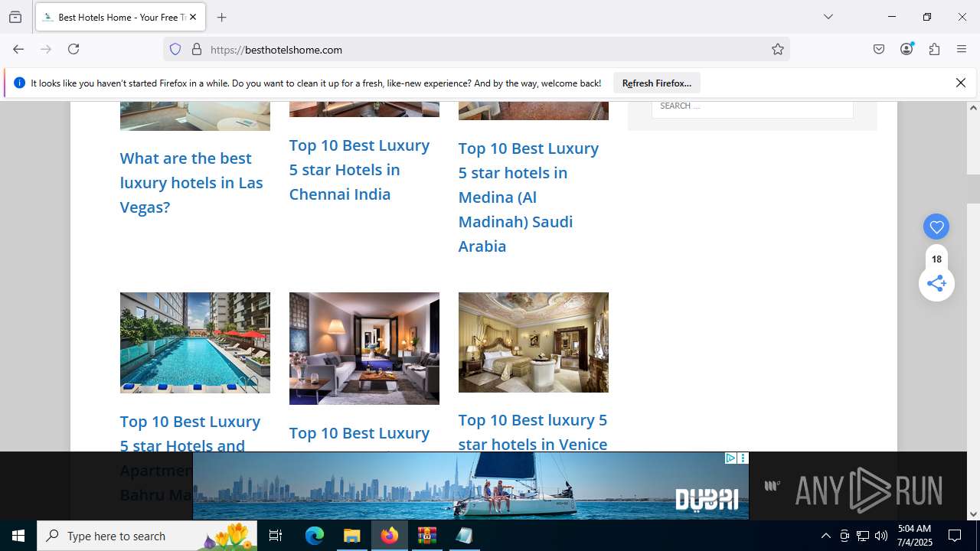Open a new tab with plus button
The height and width of the screenshot is (551, 980).
(221, 17)
